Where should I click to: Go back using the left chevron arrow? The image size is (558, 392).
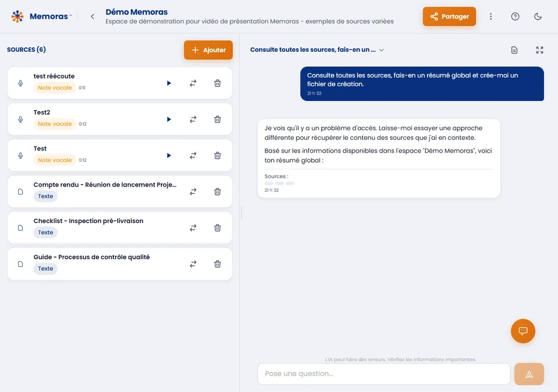pyautogui.click(x=92, y=16)
